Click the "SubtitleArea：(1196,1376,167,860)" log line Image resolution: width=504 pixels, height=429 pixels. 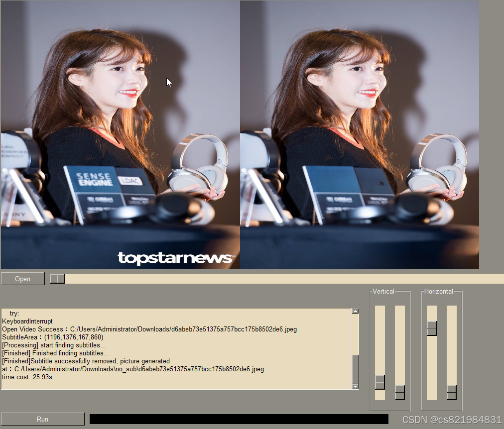point(53,337)
